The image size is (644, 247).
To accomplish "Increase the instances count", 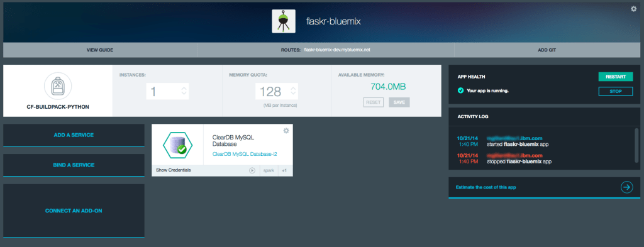I will tap(184, 87).
